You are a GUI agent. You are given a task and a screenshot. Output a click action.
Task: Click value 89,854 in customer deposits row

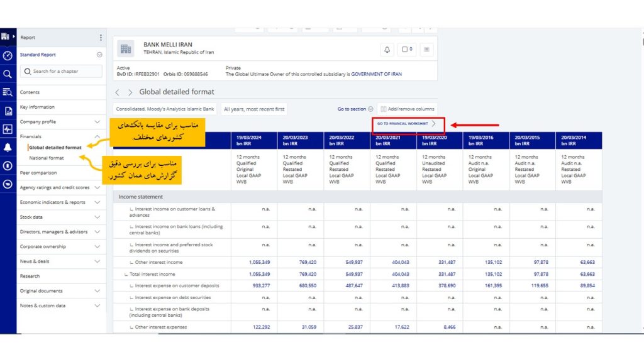point(588,286)
